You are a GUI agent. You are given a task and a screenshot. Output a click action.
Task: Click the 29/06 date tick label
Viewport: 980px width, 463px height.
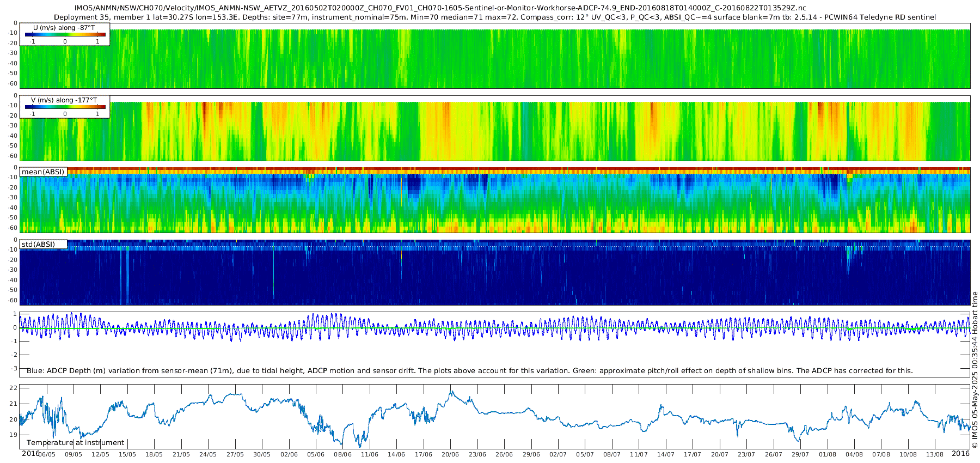[531, 454]
